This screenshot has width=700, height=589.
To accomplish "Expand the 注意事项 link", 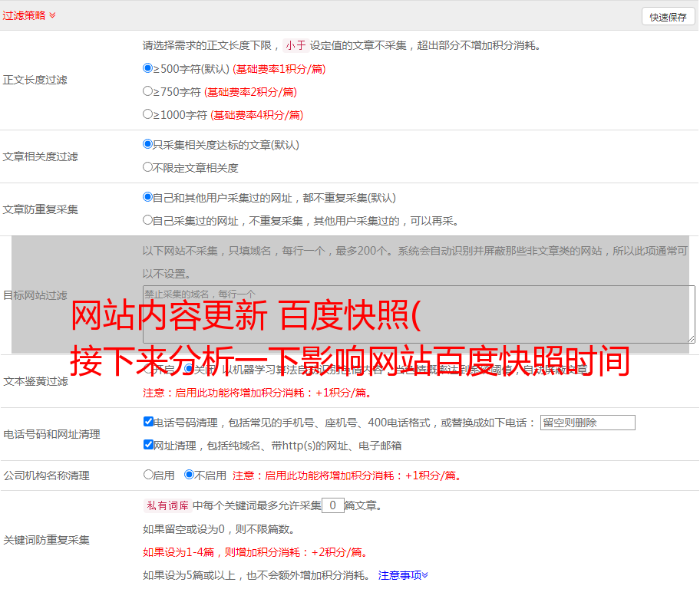I will point(403,574).
